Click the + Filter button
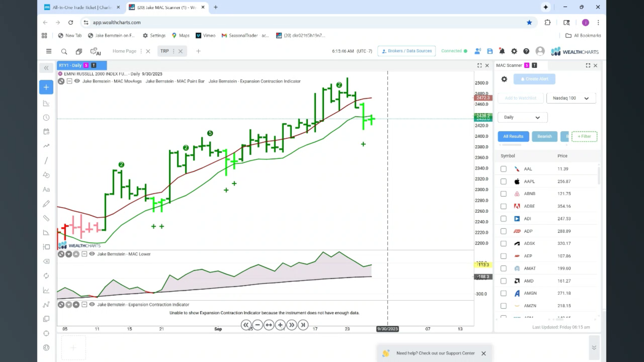This screenshot has width=644, height=362. click(x=584, y=136)
